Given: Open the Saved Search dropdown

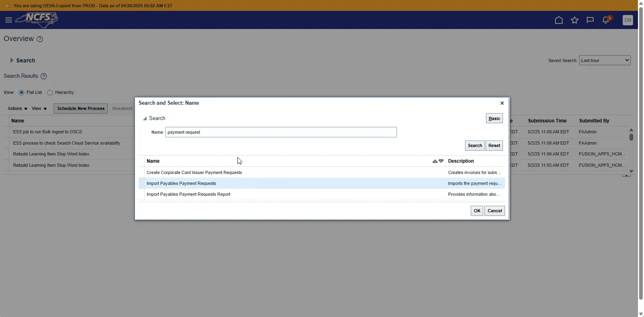Looking at the screenshot, I should click(x=605, y=60).
